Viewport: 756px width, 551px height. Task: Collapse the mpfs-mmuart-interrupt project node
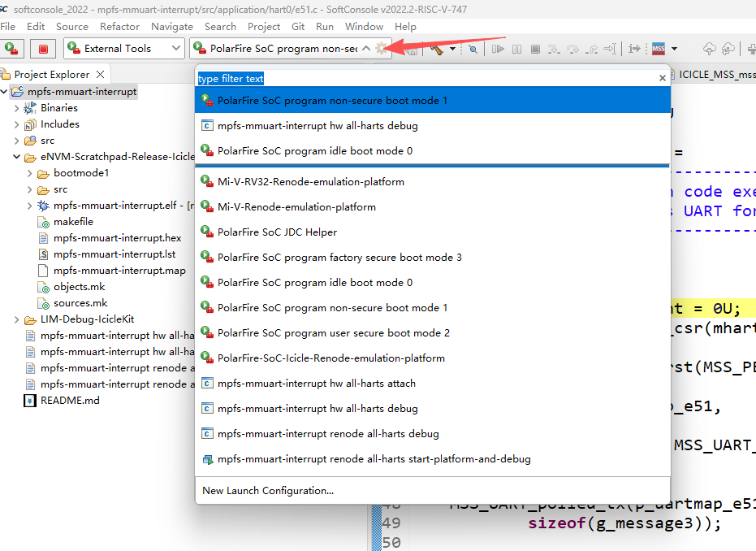[4, 91]
